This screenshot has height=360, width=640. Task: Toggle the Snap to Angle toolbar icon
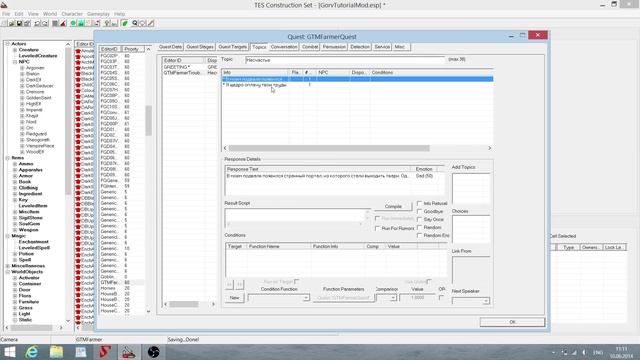[x=63, y=23]
